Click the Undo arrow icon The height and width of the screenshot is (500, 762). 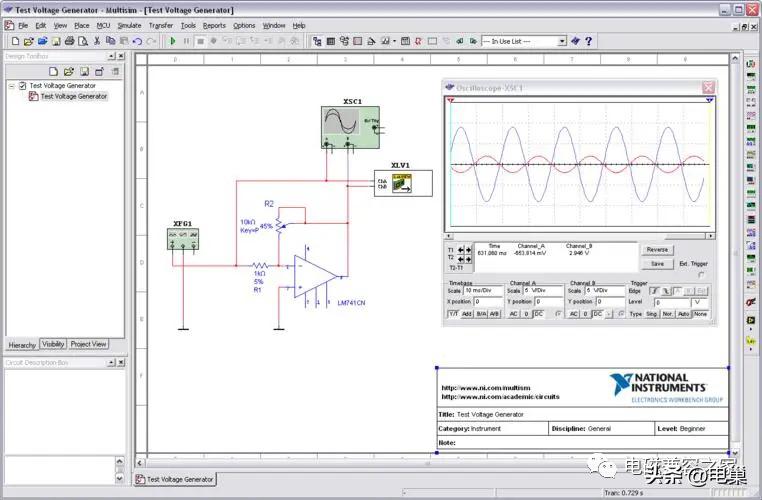(137, 41)
